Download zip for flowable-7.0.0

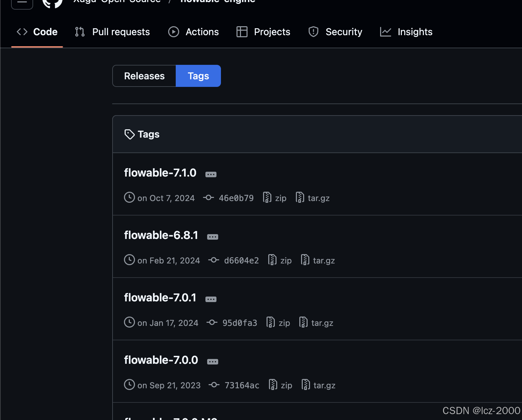click(x=287, y=386)
